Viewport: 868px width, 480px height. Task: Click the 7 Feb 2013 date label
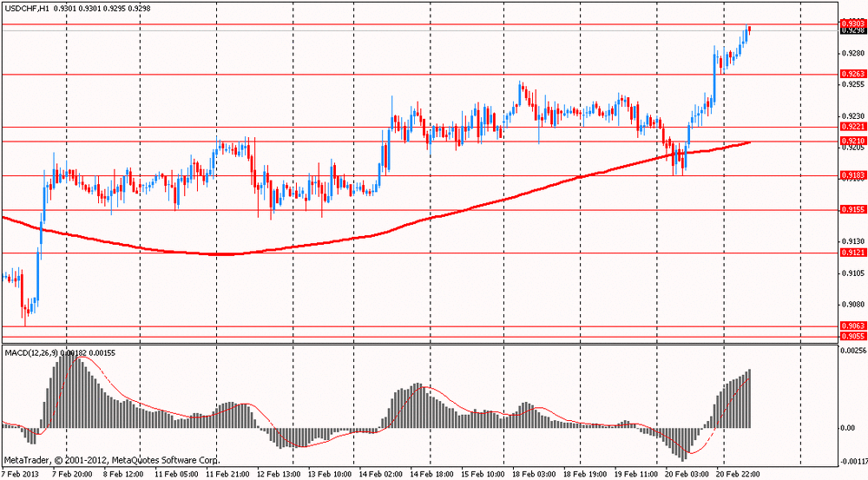pyautogui.click(x=20, y=475)
